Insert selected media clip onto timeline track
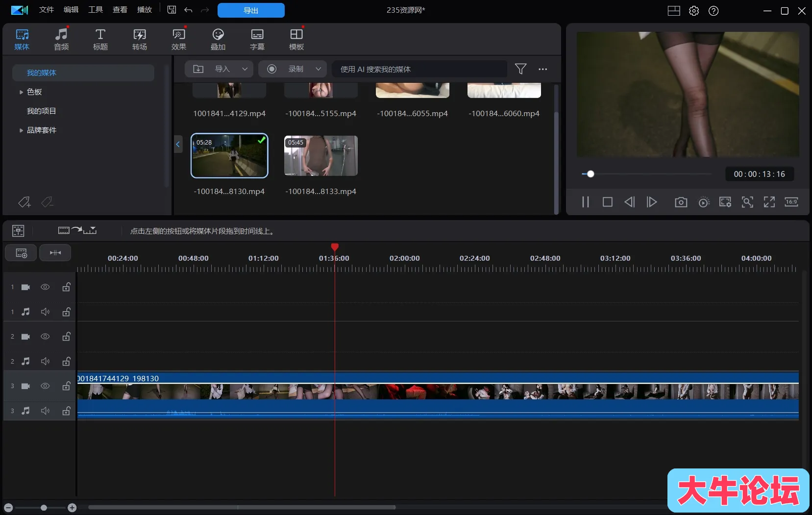The width and height of the screenshot is (812, 515). (x=77, y=230)
